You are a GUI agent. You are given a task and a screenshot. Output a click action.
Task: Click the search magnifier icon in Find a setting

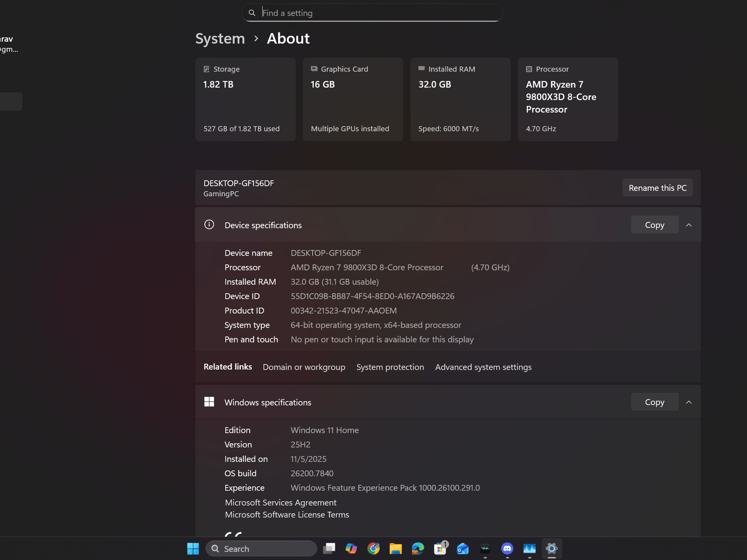(x=252, y=13)
